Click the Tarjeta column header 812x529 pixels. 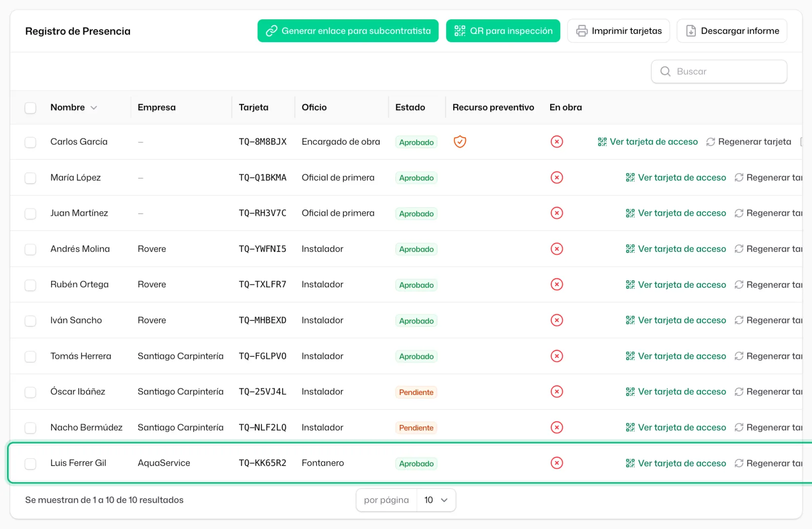tap(254, 107)
